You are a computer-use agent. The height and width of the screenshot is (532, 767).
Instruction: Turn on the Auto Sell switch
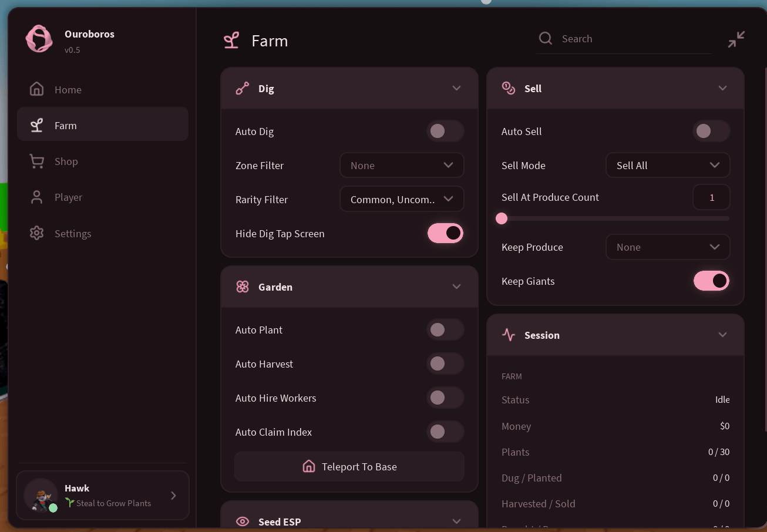tap(711, 131)
